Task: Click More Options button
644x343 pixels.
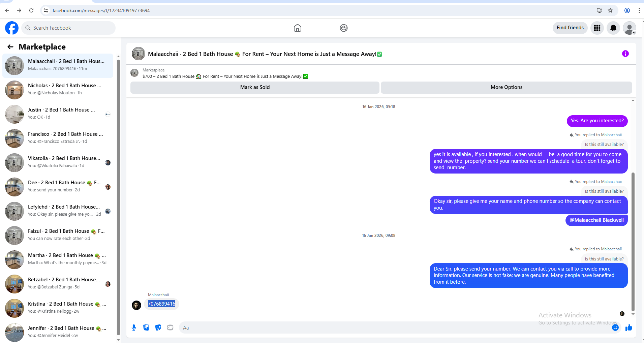Action: click(x=507, y=87)
